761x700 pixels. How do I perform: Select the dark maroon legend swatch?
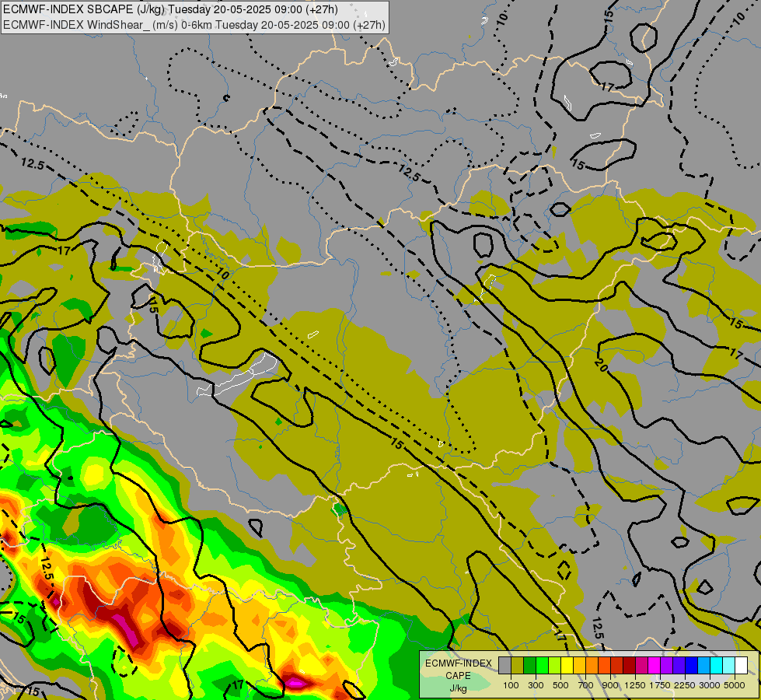click(x=630, y=665)
